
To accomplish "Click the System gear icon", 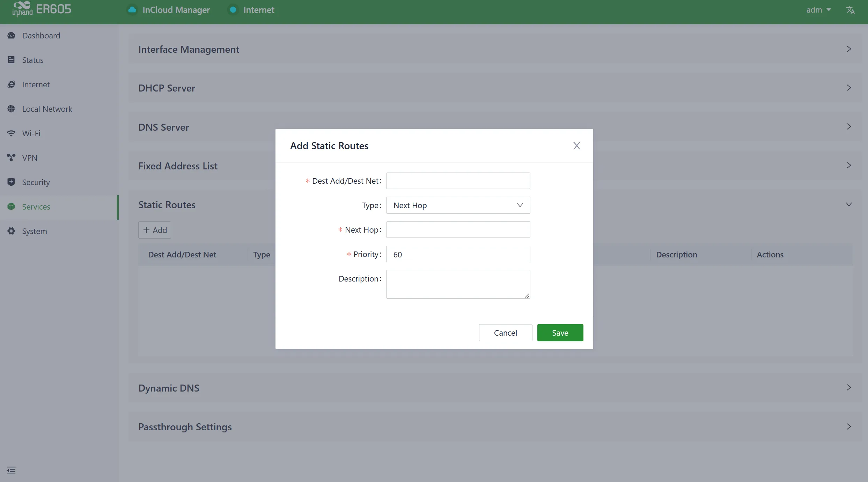I will click(11, 231).
